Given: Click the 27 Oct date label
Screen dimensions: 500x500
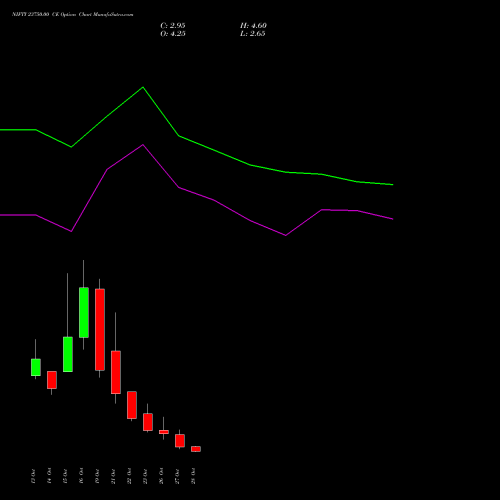Looking at the screenshot, I should (x=177, y=476).
